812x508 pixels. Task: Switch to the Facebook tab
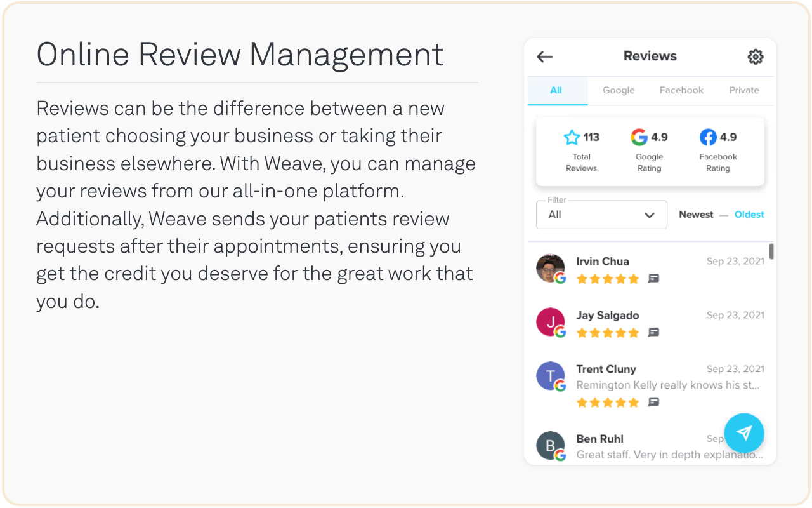pyautogui.click(x=681, y=90)
